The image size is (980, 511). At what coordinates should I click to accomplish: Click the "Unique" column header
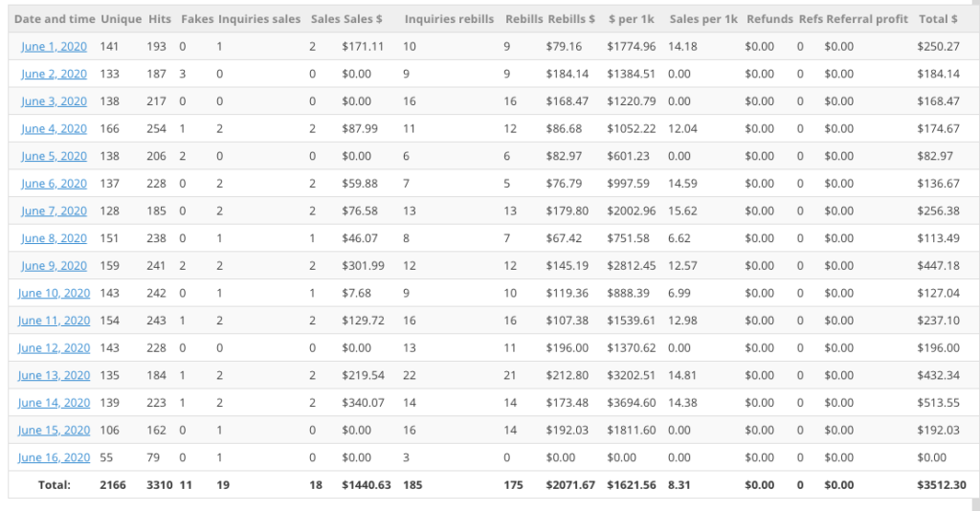(x=121, y=19)
